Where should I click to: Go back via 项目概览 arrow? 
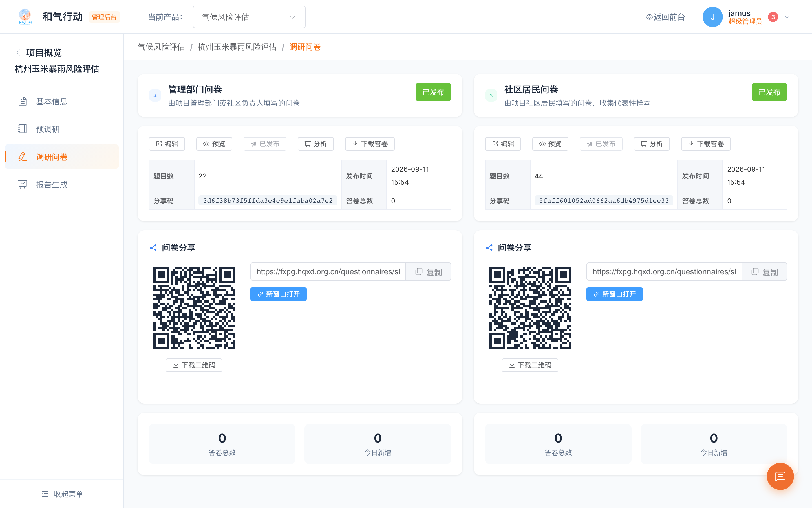[x=18, y=52]
